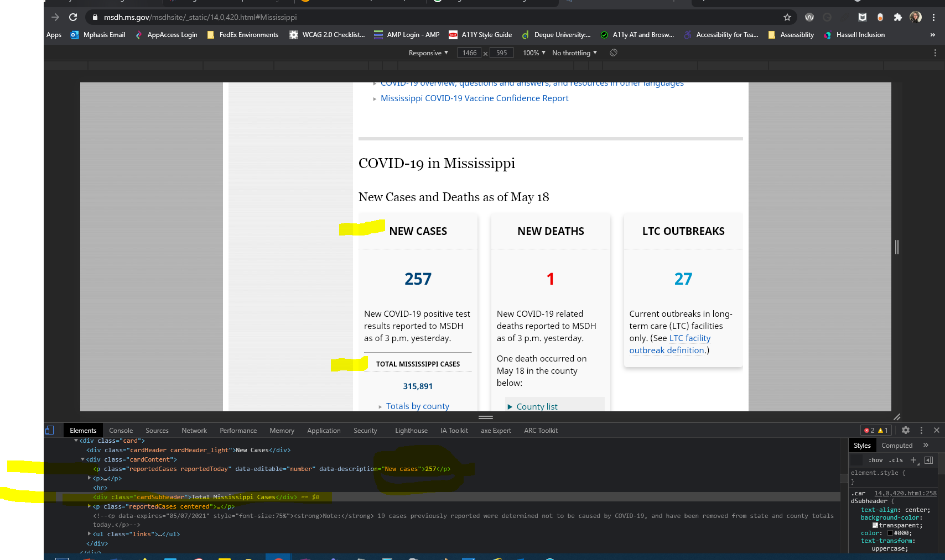This screenshot has width=945, height=560.
Task: Open Hassell Inclusion bookmark
Action: (854, 35)
